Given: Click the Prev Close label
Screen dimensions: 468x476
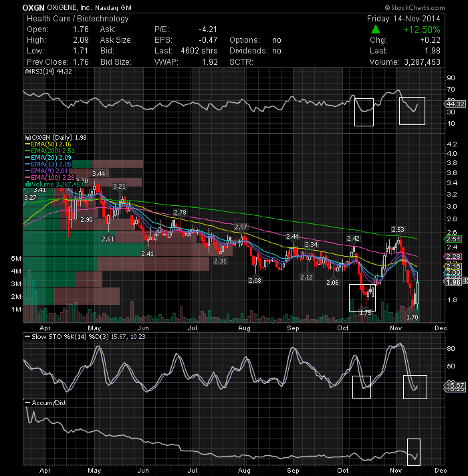Looking at the screenshot, I should (47, 62).
